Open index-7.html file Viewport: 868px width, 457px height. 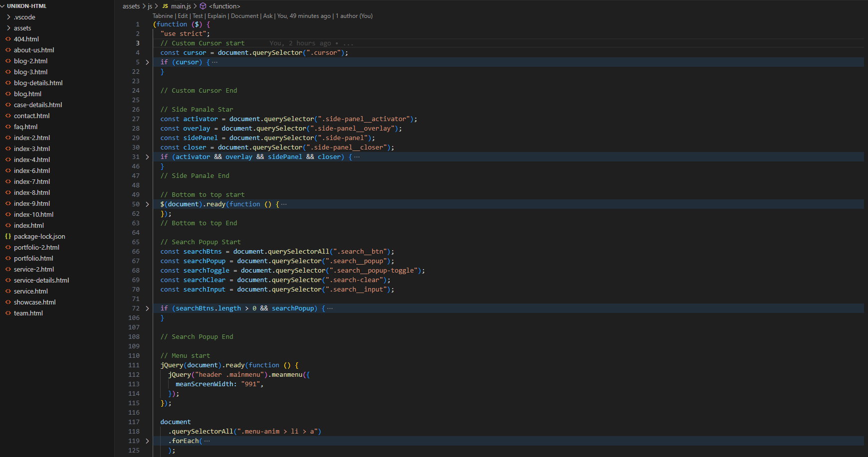pyautogui.click(x=32, y=181)
